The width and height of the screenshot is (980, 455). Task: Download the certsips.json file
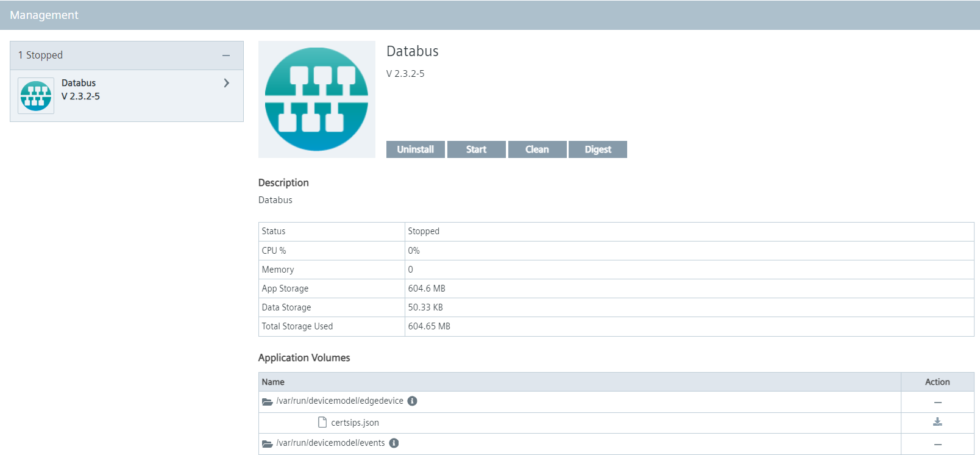pyautogui.click(x=937, y=422)
